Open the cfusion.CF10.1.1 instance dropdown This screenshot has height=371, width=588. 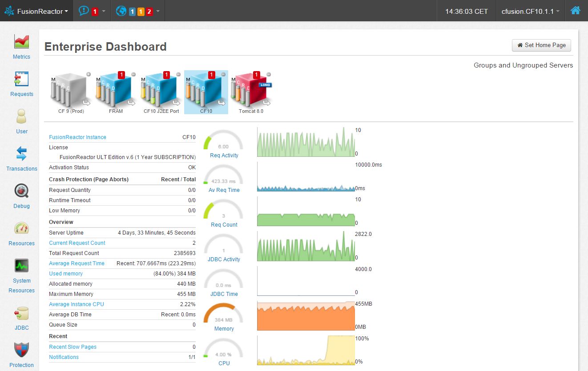pyautogui.click(x=531, y=11)
